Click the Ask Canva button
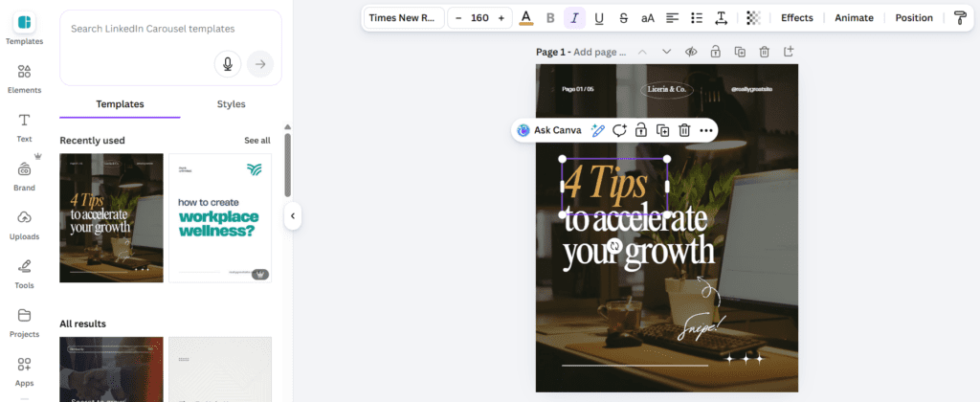980x402 pixels. tap(548, 130)
